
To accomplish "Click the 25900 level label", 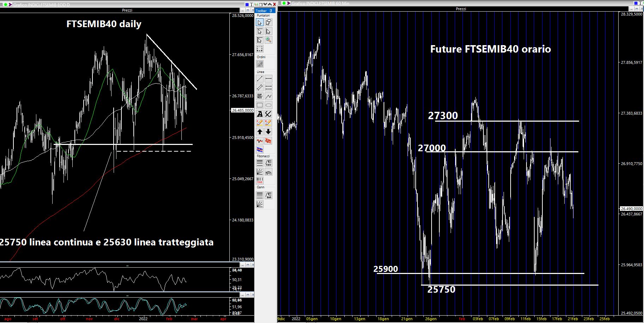I will click(386, 269).
